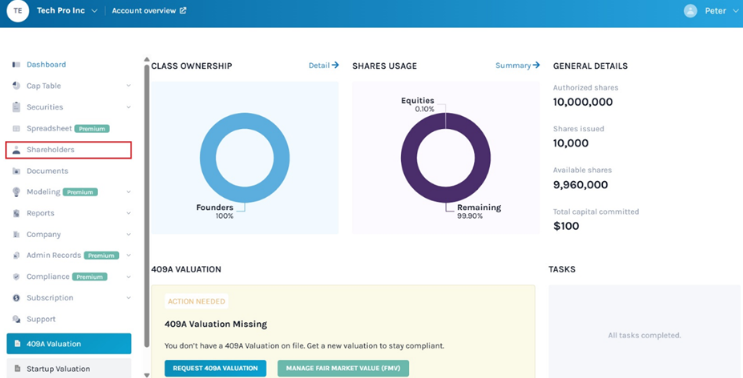Click the 9,960,000 available shares value
The width and height of the screenshot is (743, 378).
tap(580, 185)
